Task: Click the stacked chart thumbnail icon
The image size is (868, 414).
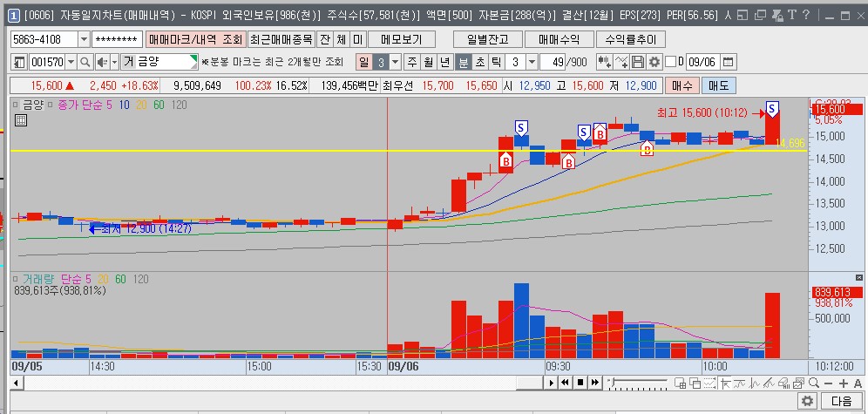Action: (x=798, y=383)
